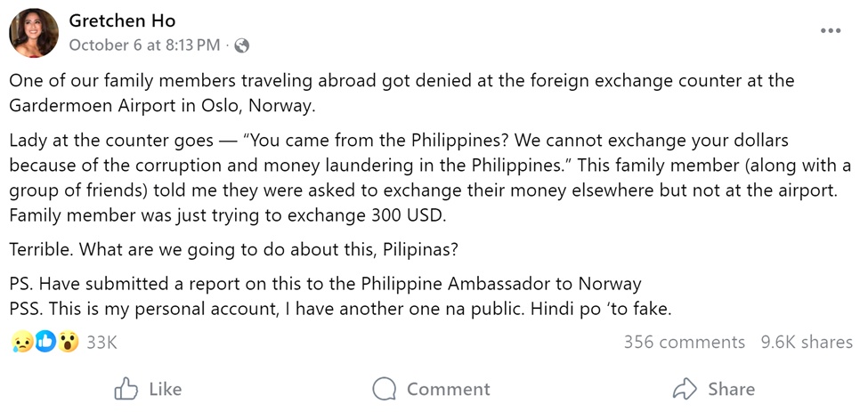
Task: Click the Share arrow icon
Action: (684, 389)
